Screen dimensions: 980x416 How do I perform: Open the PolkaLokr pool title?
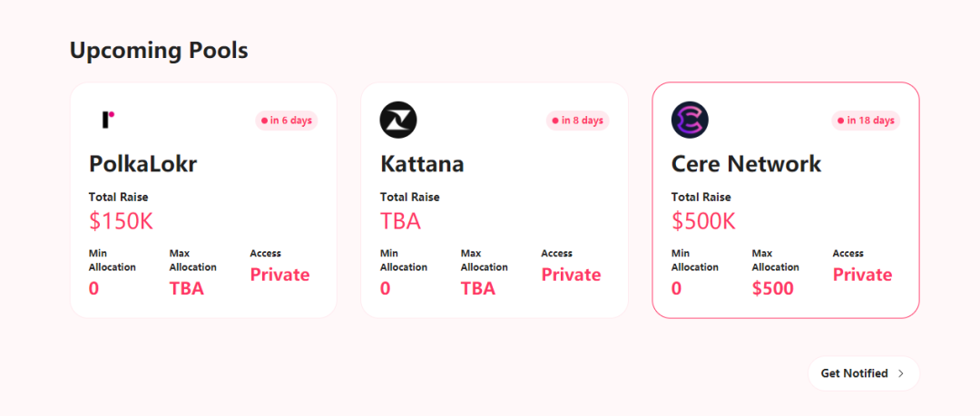point(143,164)
